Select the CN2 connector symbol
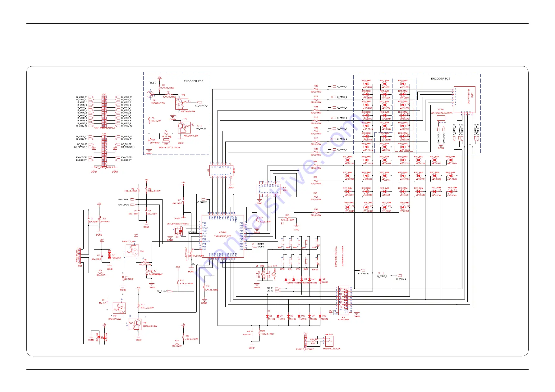Screen dimensions: 555x392 click(x=305, y=342)
